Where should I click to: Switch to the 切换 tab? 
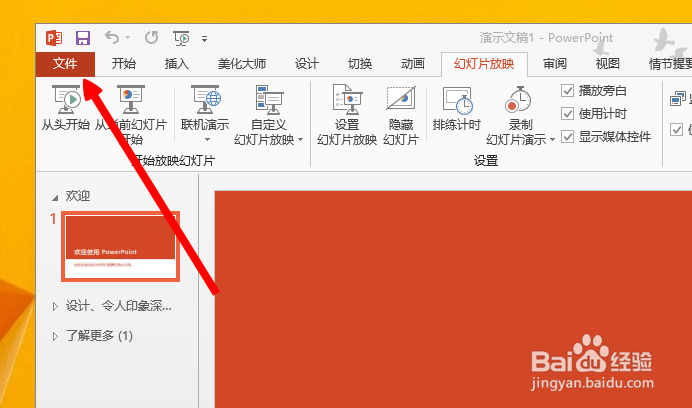coord(360,64)
